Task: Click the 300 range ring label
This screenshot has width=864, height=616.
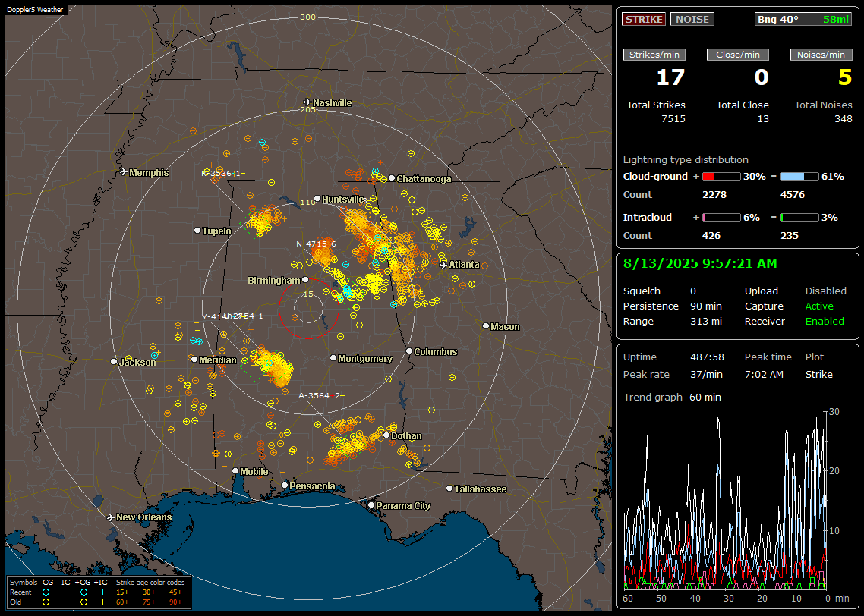Action: coord(307,17)
